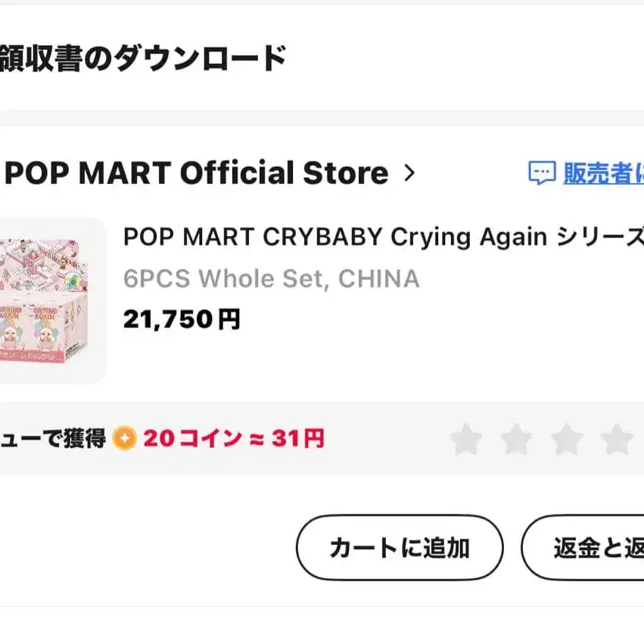Download receipt via 領収書のダウンロード
Screen dimensions: 644x644
coord(142,58)
